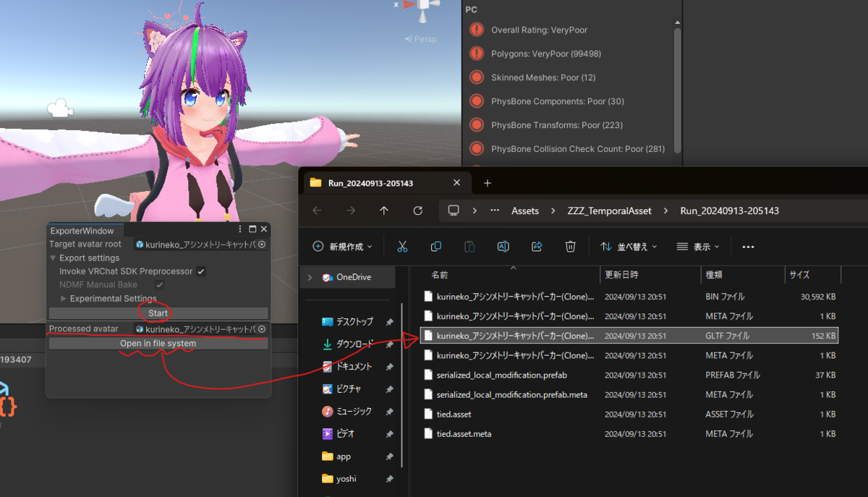Expand the chevron after the PC icon
Screen dimensions: 868x497
[x=475, y=211]
